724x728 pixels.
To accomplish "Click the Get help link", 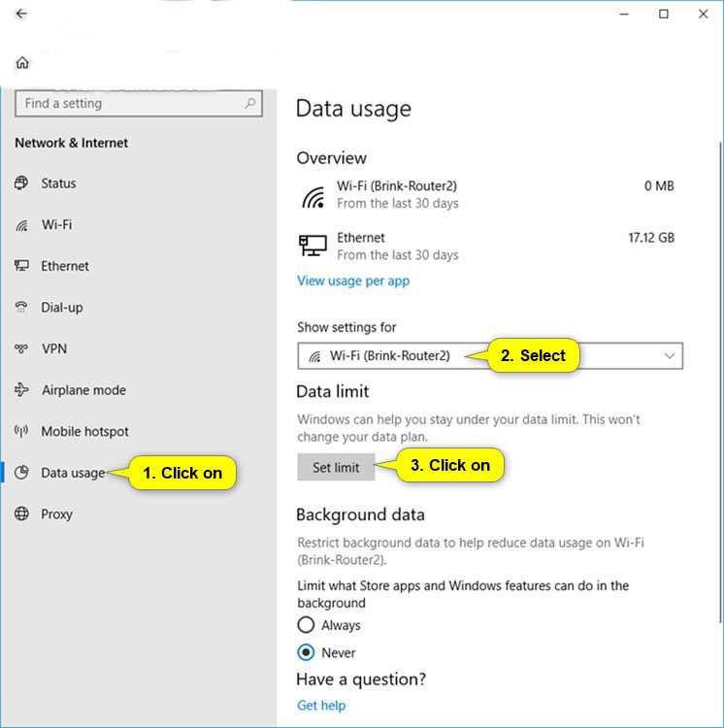I will coord(321,706).
